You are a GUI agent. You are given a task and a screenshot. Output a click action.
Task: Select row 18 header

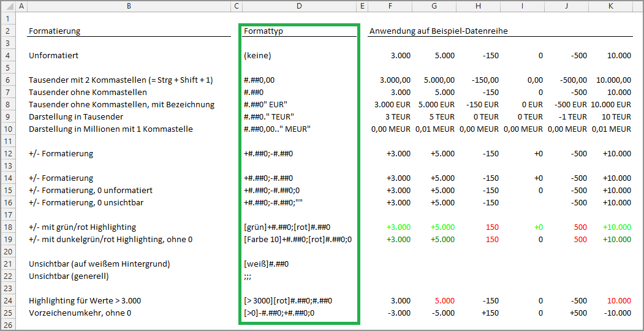8,227
